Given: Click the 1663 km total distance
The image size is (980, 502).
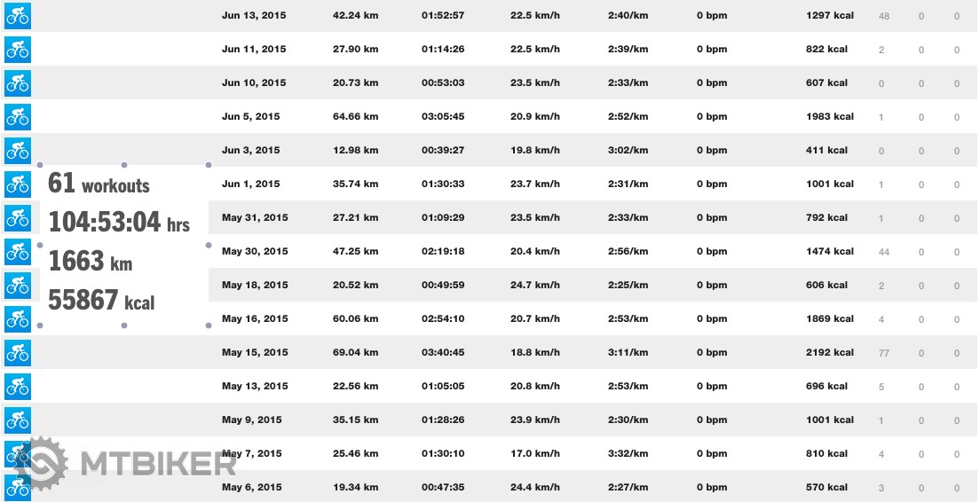Looking at the screenshot, I should coord(91,262).
